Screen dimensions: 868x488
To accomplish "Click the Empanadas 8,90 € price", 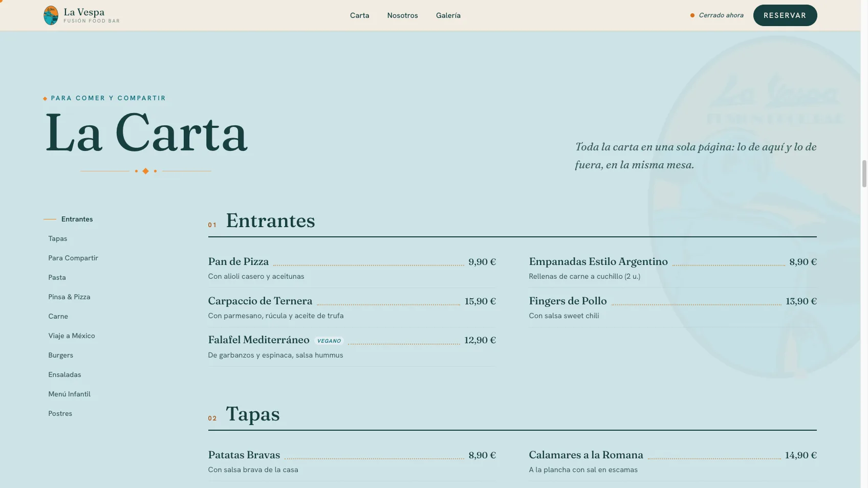I will click(803, 262).
